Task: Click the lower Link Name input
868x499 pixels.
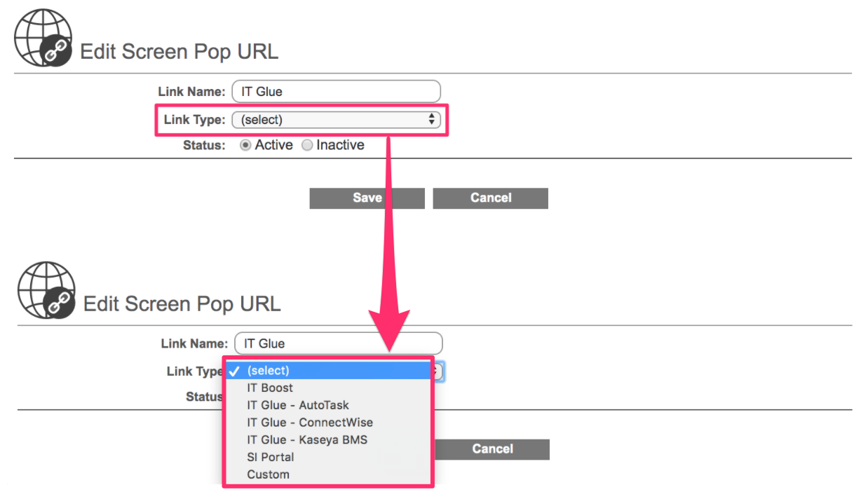Action: (x=339, y=343)
